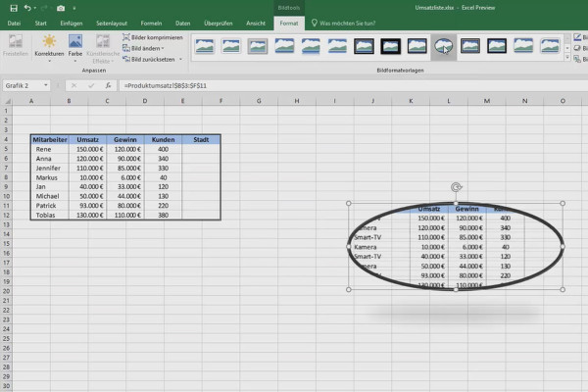Apply the last visible picture style thumbnail
The image size is (588, 392).
[x=550, y=46]
